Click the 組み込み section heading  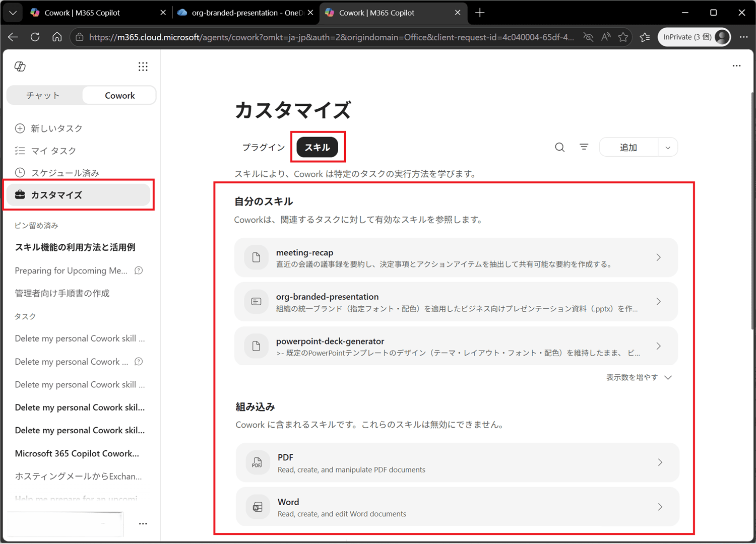click(x=255, y=406)
